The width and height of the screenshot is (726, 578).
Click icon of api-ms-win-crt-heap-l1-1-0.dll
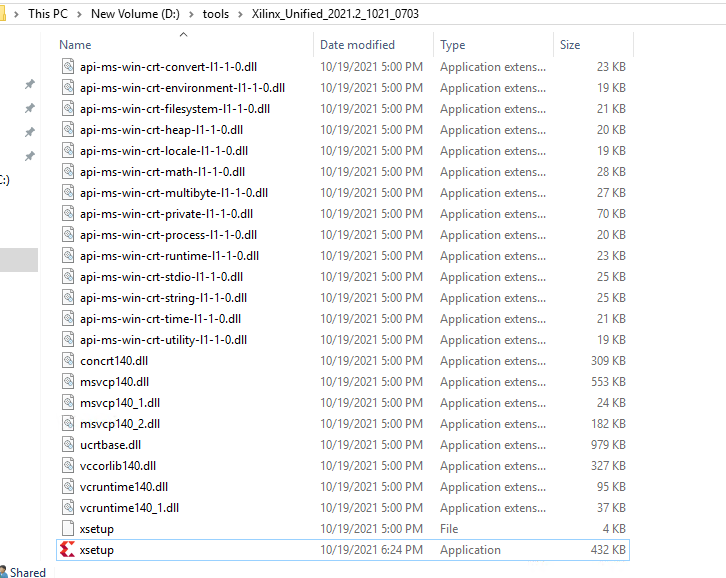(x=68, y=129)
